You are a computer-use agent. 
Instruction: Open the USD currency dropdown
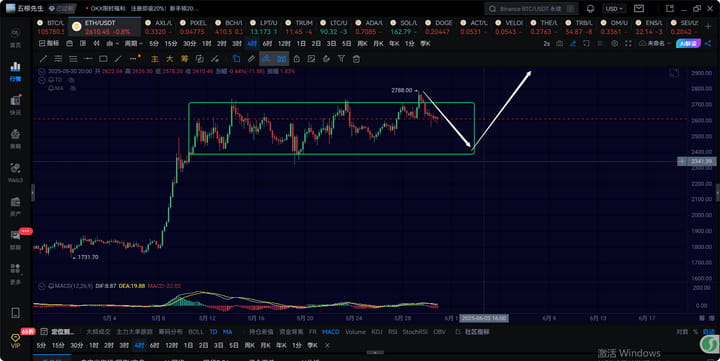tap(614, 9)
